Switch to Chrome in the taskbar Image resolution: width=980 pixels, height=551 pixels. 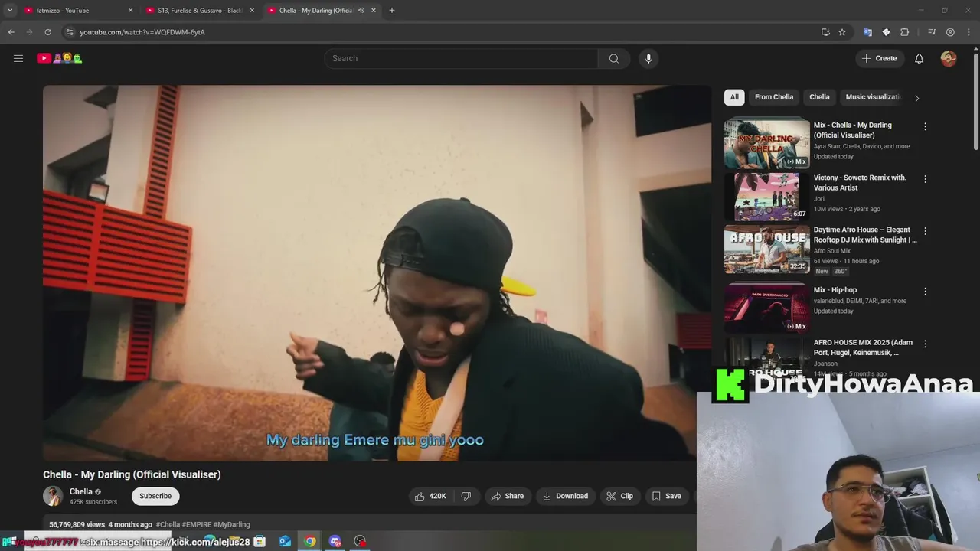(x=310, y=541)
